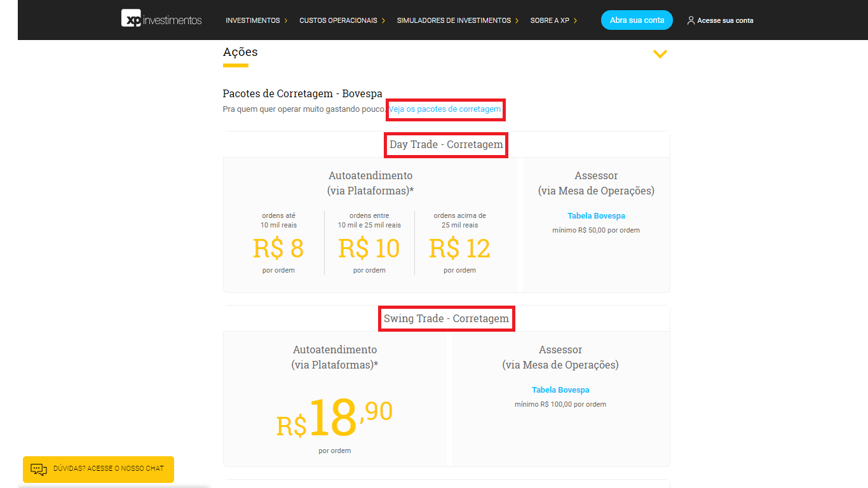This screenshot has height=488, width=868.
Task: Click the user icon beside Acesse sua conta
Action: 691,20
